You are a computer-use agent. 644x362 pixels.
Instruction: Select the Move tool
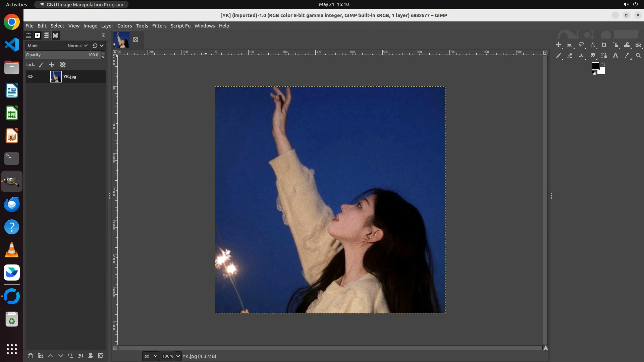coord(558,45)
